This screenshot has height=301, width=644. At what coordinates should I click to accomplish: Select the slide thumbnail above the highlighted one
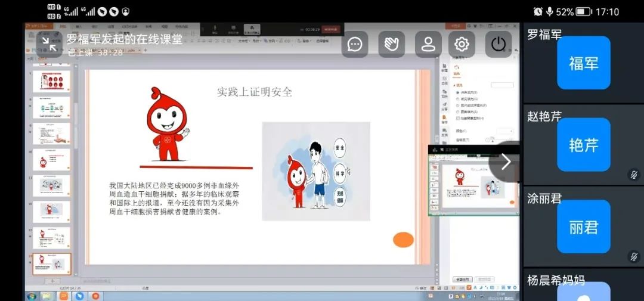[x=52, y=238]
